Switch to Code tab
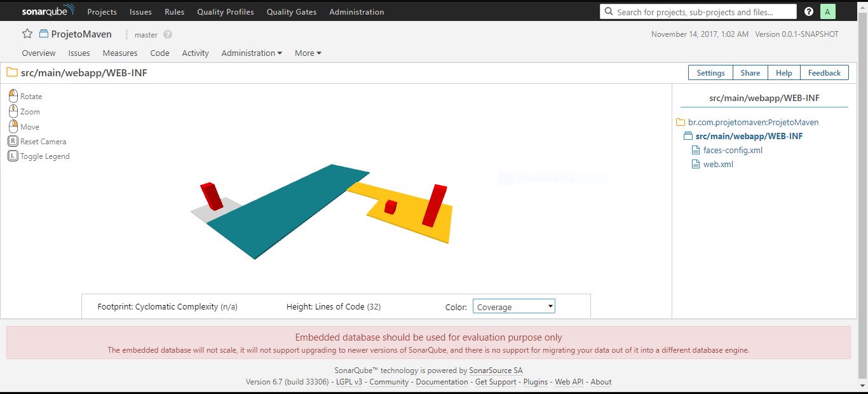868x394 pixels. click(159, 53)
